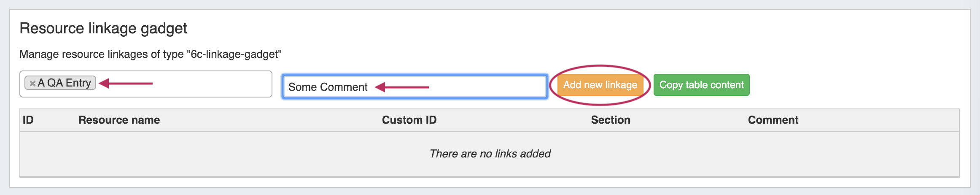Click the Section column header

point(610,120)
